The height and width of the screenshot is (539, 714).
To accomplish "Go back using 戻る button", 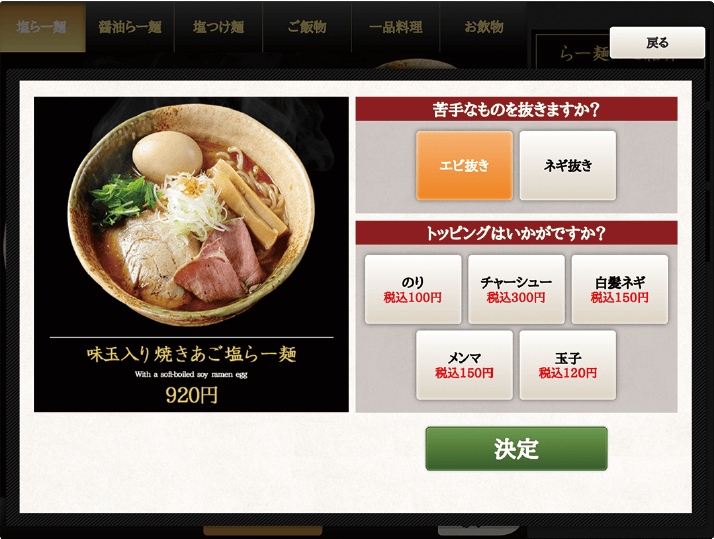I will point(657,42).
